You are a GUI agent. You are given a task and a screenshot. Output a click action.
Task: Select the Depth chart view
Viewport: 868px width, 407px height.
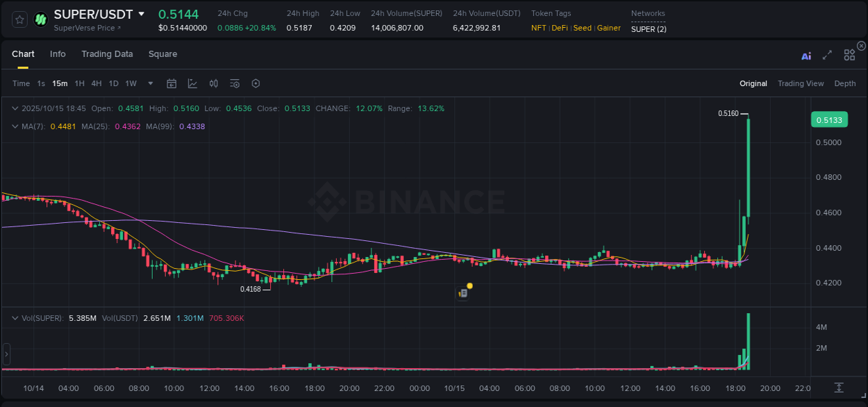coord(845,83)
